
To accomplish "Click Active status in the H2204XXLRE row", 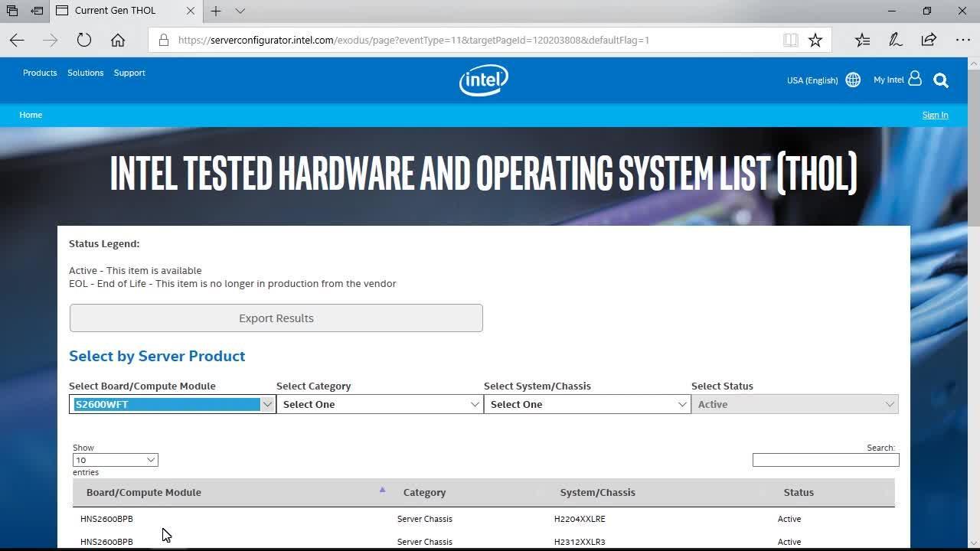I will [789, 519].
